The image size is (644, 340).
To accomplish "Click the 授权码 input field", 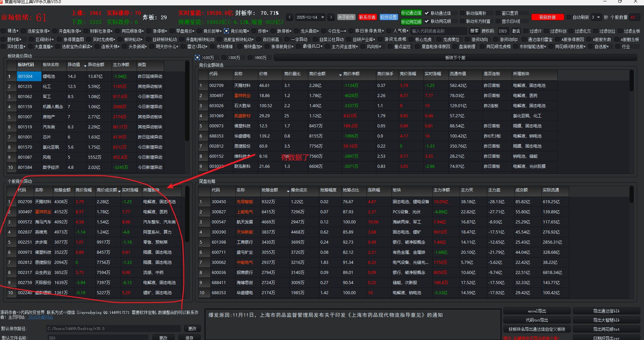I will point(503,31).
